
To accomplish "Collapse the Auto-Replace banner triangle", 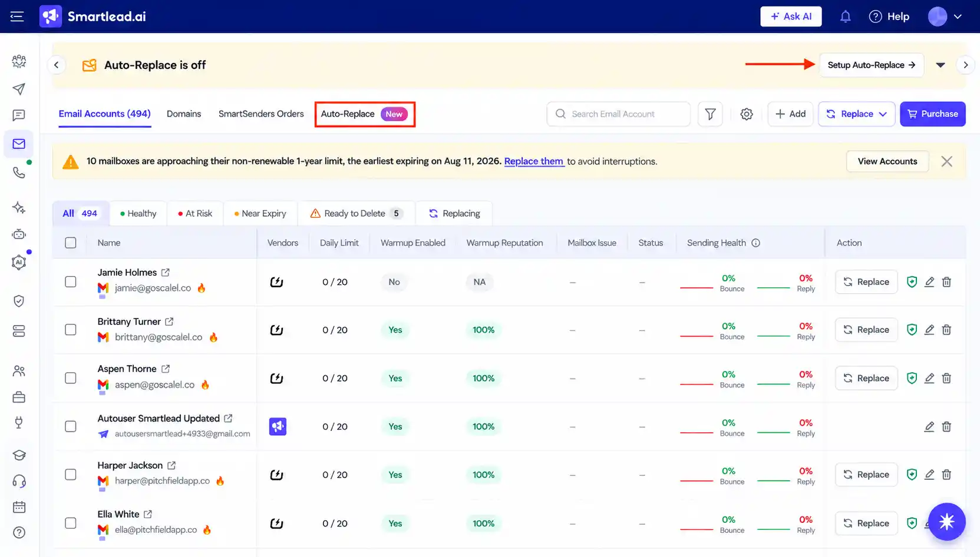I will (941, 65).
